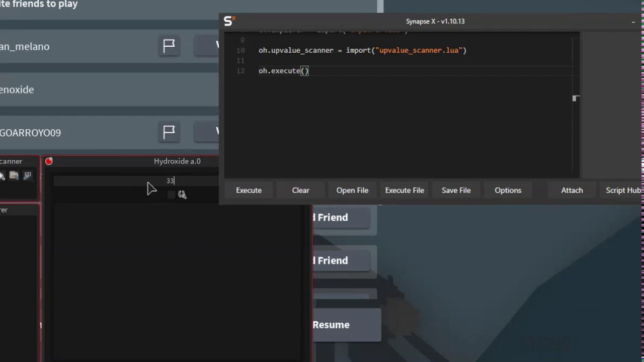Click Attach in Synapse X
This screenshot has width=644, height=362.
[x=572, y=190]
